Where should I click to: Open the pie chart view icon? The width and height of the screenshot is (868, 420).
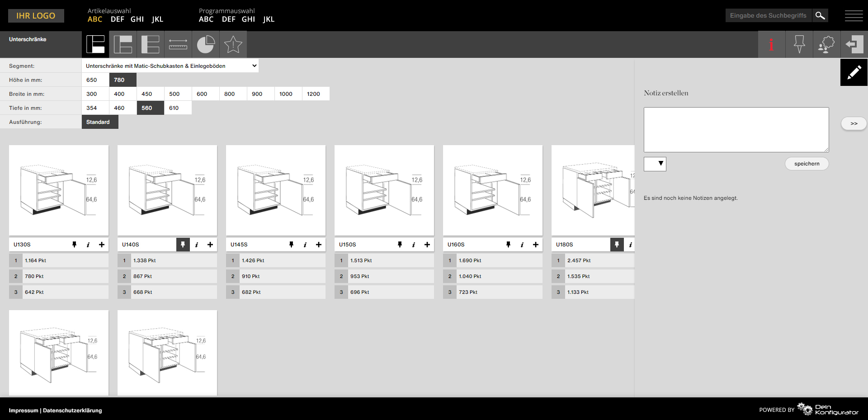click(206, 44)
